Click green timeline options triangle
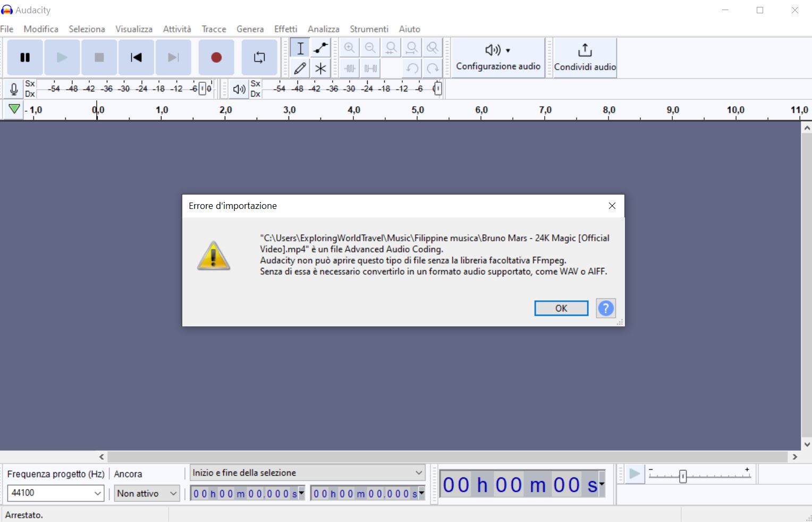The height and width of the screenshot is (522, 812). [x=14, y=110]
